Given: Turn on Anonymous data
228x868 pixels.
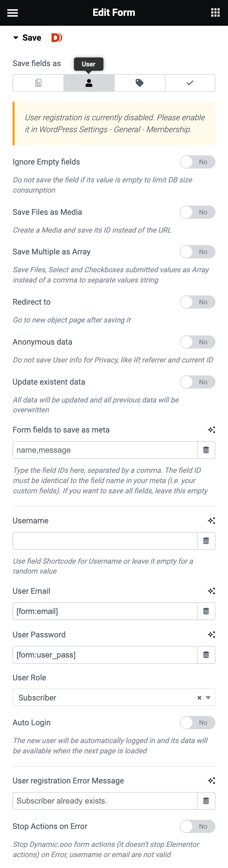Looking at the screenshot, I should (198, 342).
